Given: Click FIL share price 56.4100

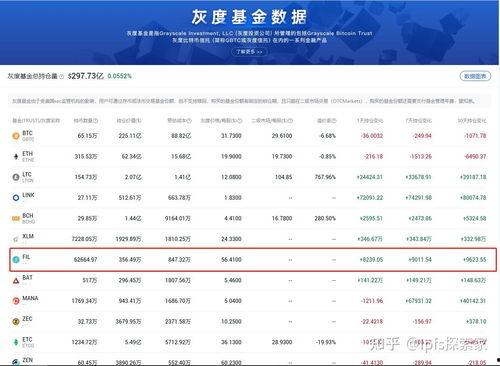Looking at the screenshot, I should pos(231,260).
